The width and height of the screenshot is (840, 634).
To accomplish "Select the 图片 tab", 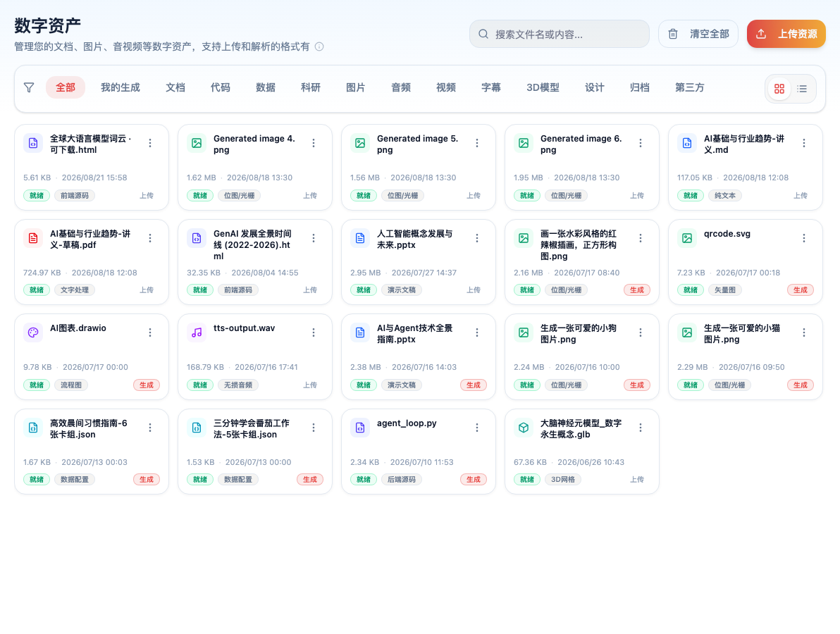I will (x=355, y=87).
